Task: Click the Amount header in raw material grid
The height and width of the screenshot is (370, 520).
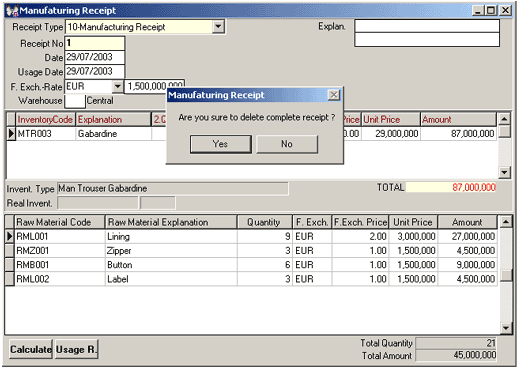Action: coord(467,222)
